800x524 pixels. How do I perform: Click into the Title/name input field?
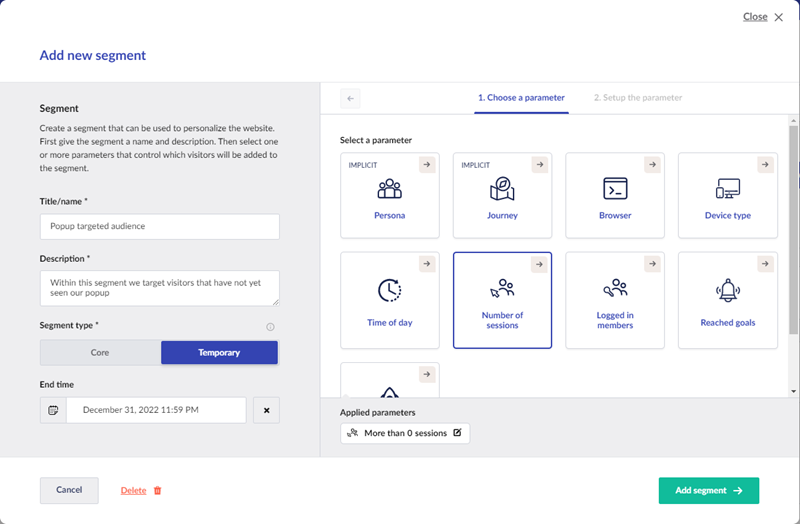tap(160, 227)
